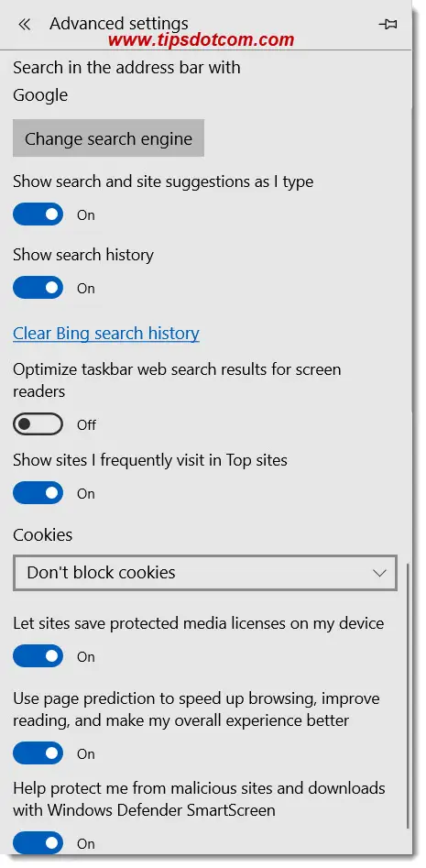Image resolution: width=426 pixels, height=868 pixels.
Task: Click the vertical scrollbar thumb
Action: point(409,696)
